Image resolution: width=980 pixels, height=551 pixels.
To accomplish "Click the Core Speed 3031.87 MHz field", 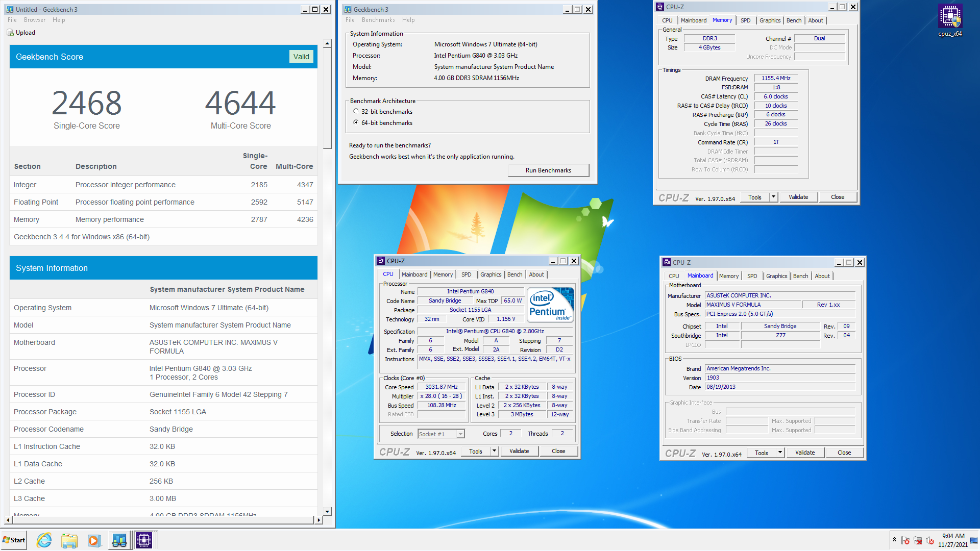I will point(442,387).
